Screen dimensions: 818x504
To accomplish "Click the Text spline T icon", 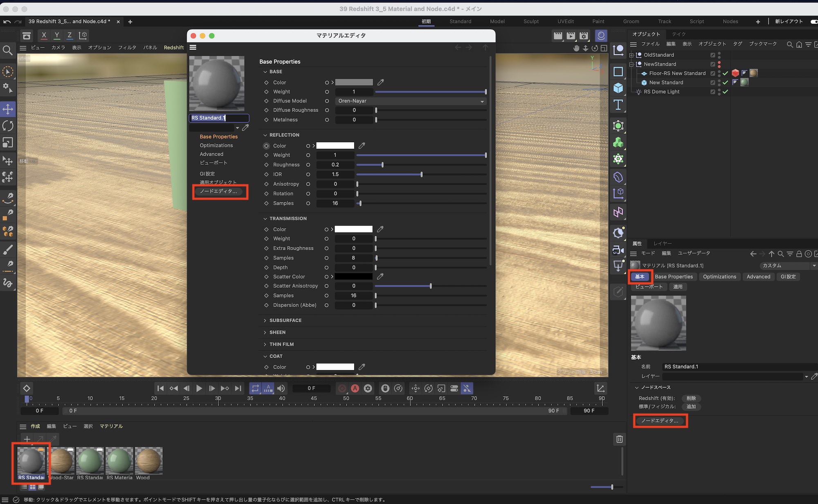I will point(618,105).
